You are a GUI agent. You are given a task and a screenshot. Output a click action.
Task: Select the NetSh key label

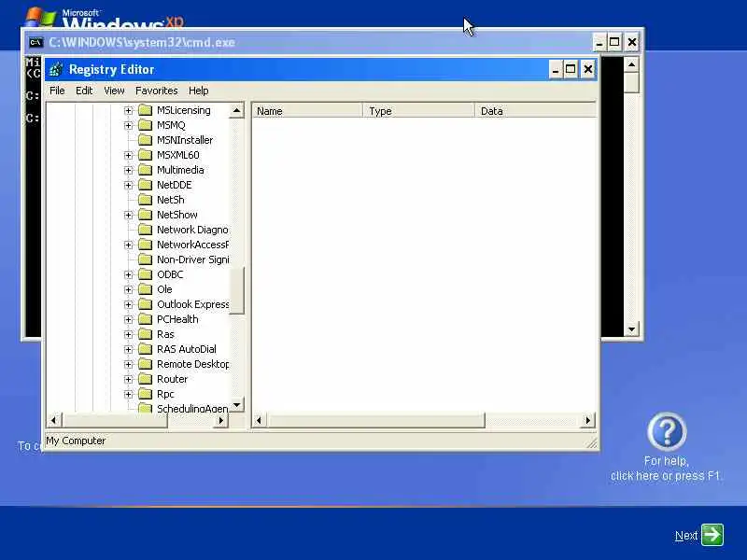point(171,200)
